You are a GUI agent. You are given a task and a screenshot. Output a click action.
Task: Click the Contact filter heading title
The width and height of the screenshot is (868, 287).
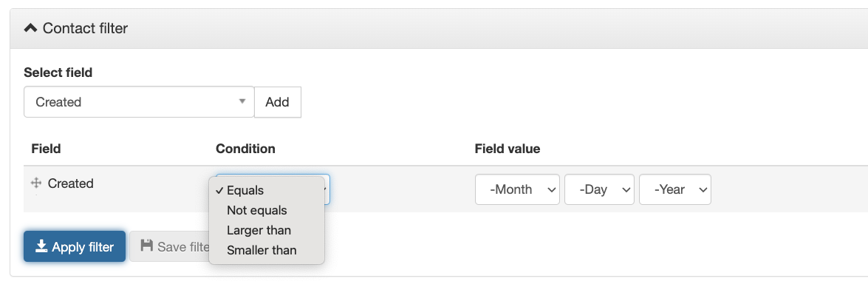coord(85,28)
